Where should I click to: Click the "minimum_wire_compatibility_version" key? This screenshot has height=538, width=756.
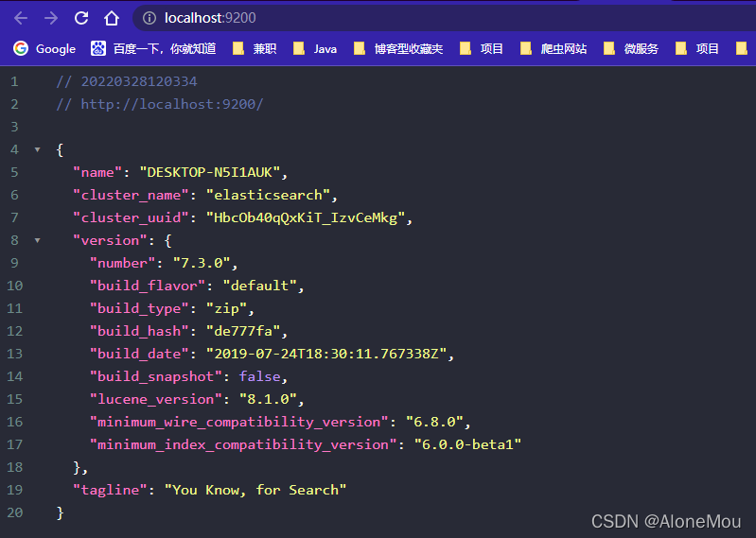coord(239,422)
